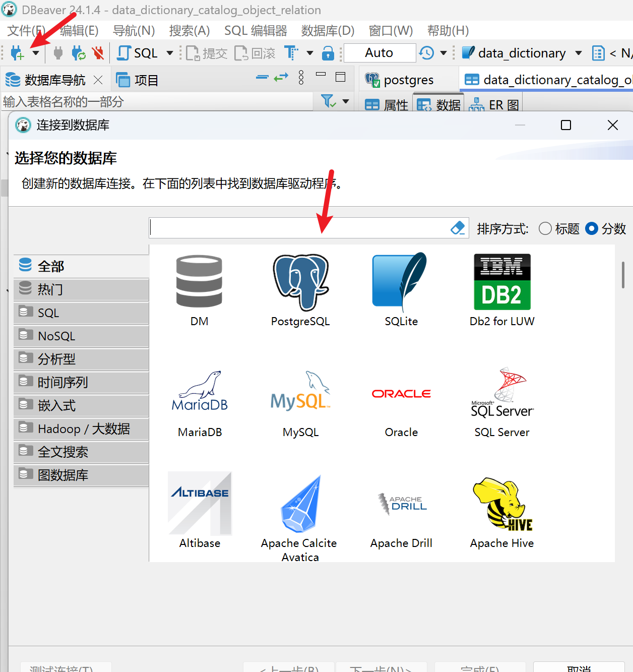Click the active schema list icon
The width and height of the screenshot is (633, 672).
click(x=598, y=53)
